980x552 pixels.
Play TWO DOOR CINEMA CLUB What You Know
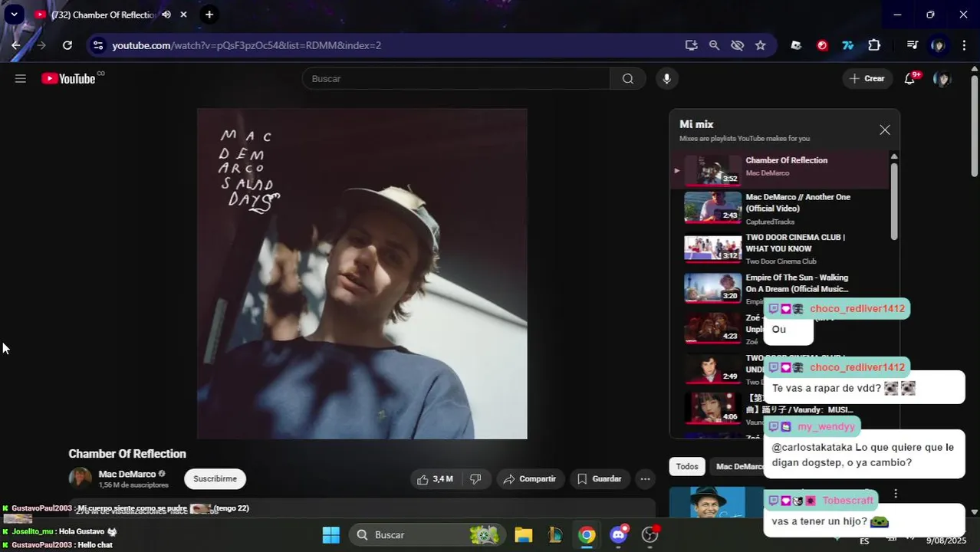[780, 248]
